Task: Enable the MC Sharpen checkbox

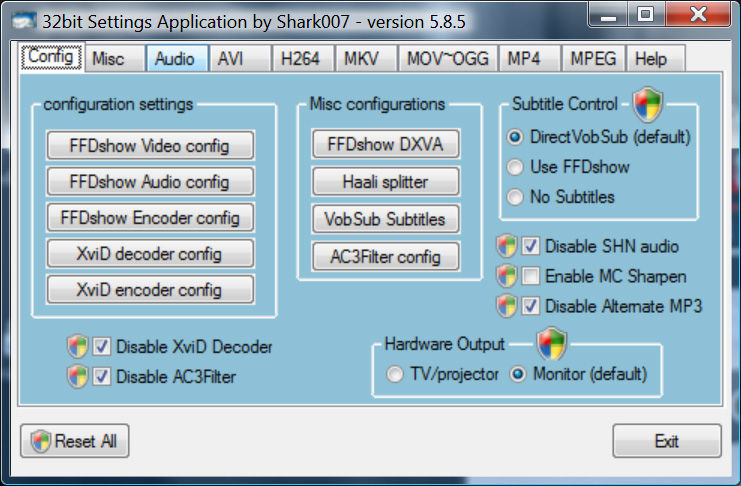Action: point(531,276)
